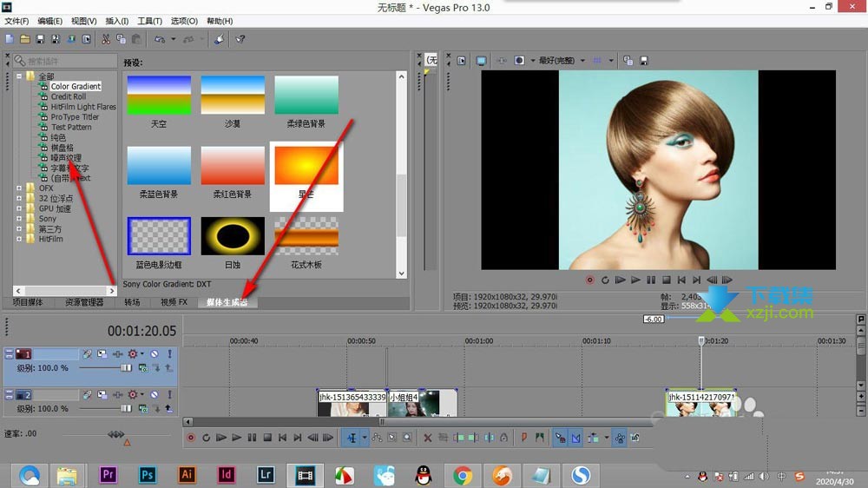Mute video track 2
The image size is (868, 488).
pyautogui.click(x=155, y=395)
